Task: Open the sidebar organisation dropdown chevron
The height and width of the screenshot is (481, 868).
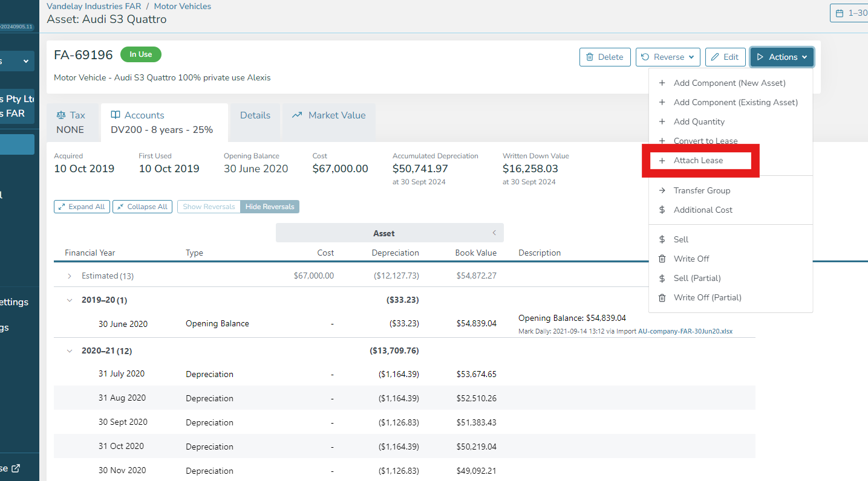Action: pyautogui.click(x=26, y=61)
